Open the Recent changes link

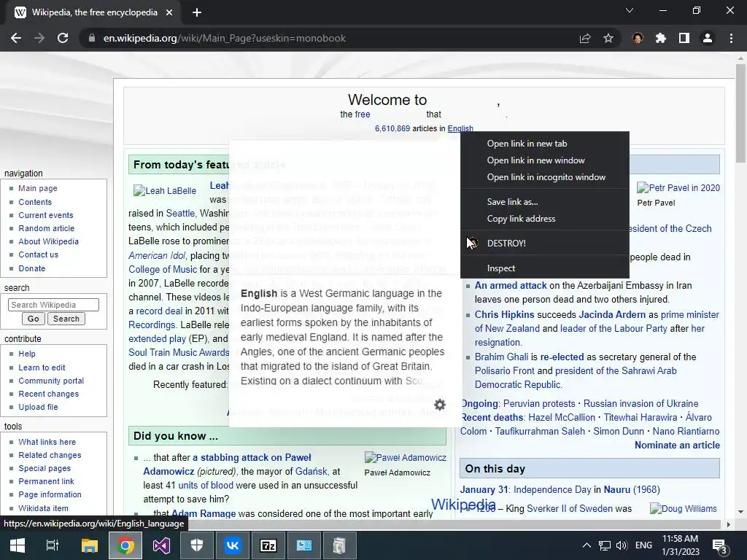(x=48, y=394)
